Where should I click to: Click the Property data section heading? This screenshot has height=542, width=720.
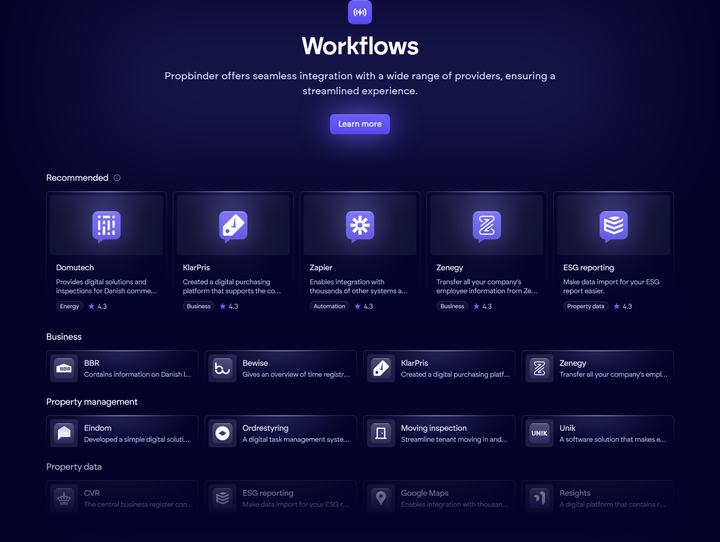pyautogui.click(x=74, y=467)
